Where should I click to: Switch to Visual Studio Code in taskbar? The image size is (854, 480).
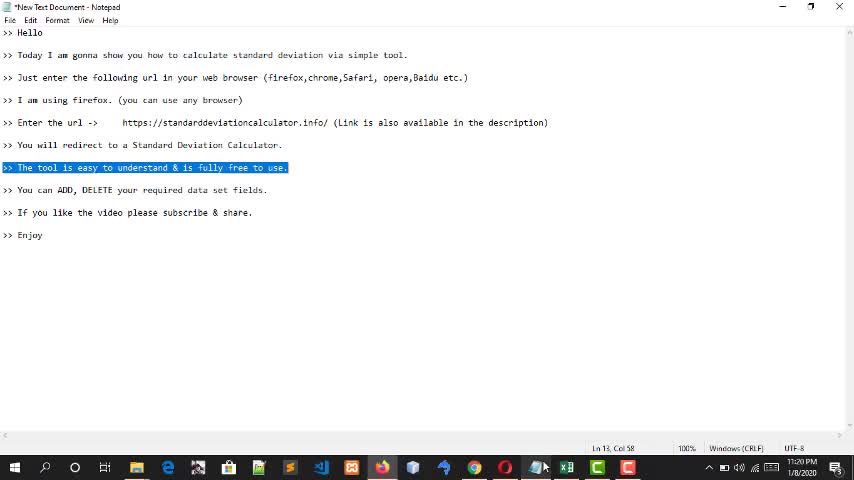pos(321,467)
